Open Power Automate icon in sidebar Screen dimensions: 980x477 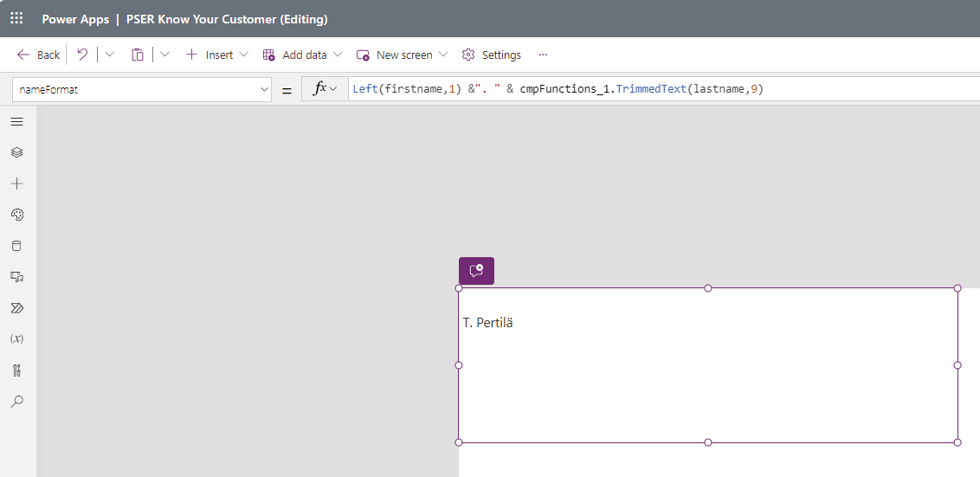click(16, 308)
